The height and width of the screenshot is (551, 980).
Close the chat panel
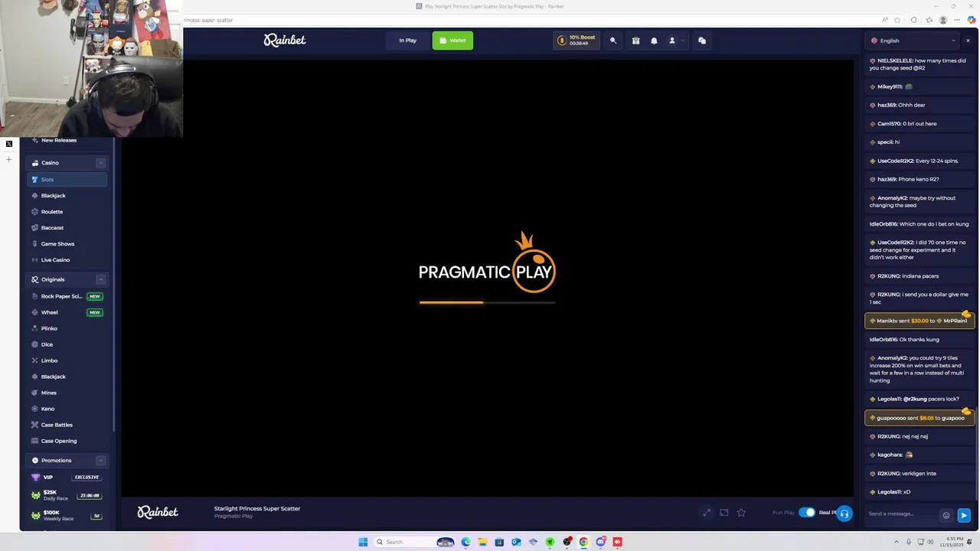(968, 41)
